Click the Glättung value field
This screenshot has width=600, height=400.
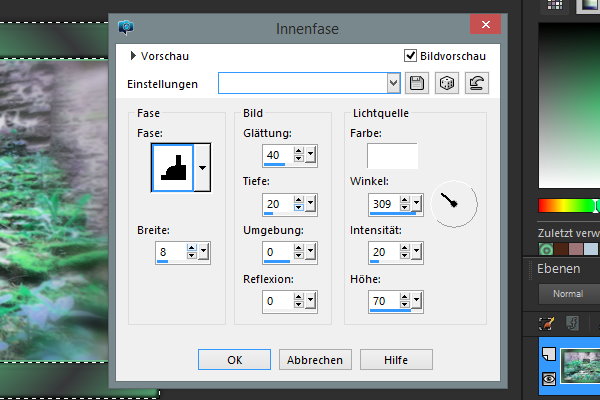[x=276, y=154]
